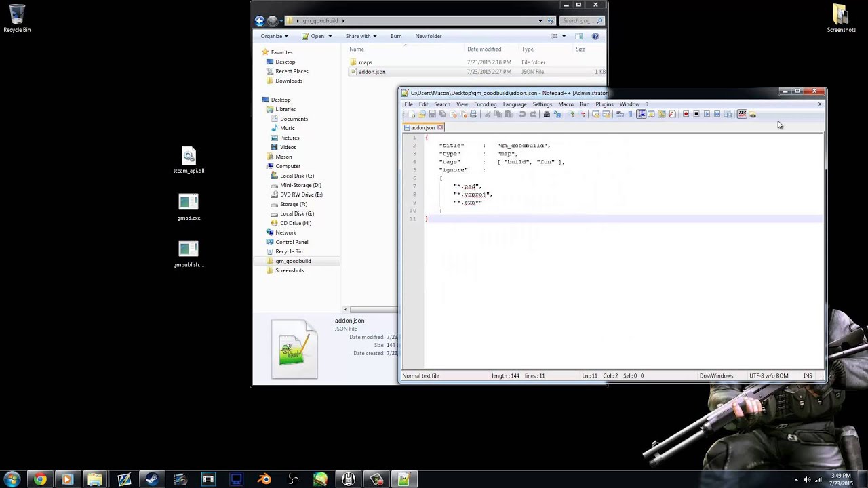Click New folder in Explorer toolbar
Viewport: 868px width, 488px height.
pos(428,36)
